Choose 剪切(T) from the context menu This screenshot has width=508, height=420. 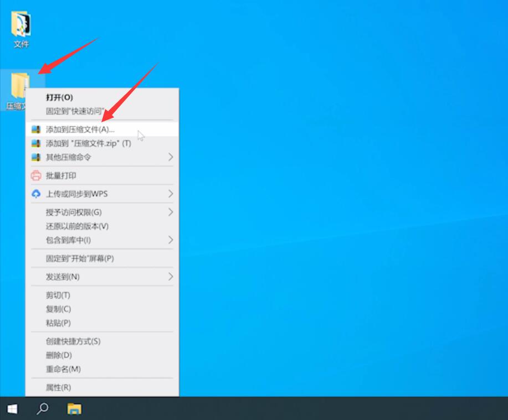point(102,295)
